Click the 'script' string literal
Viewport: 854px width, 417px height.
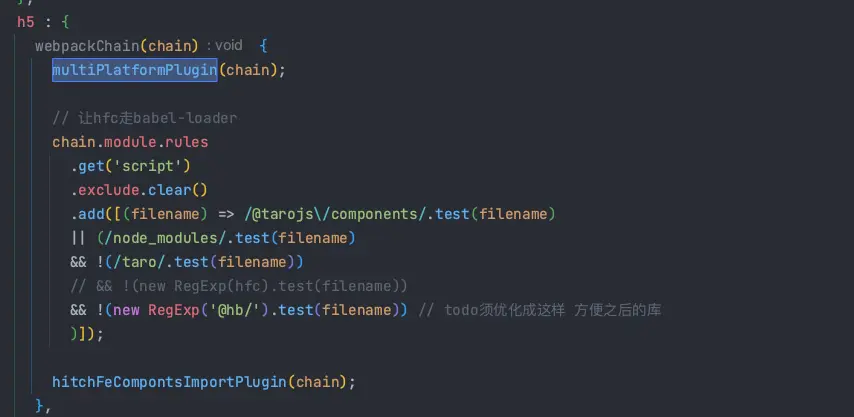151,166
